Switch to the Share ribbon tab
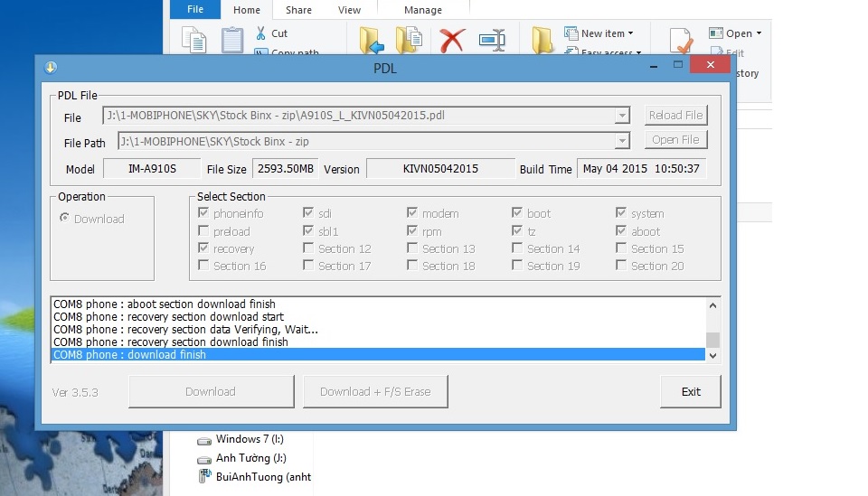868x496 pixels. pyautogui.click(x=298, y=10)
